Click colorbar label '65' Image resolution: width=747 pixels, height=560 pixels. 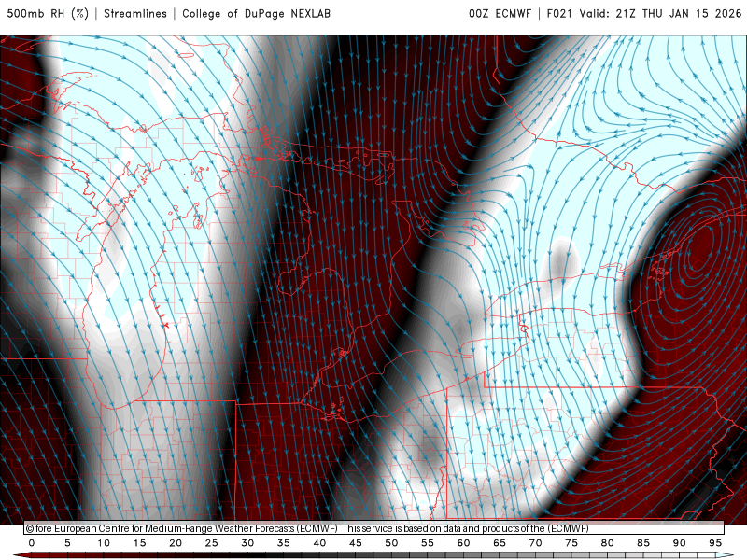500,543
